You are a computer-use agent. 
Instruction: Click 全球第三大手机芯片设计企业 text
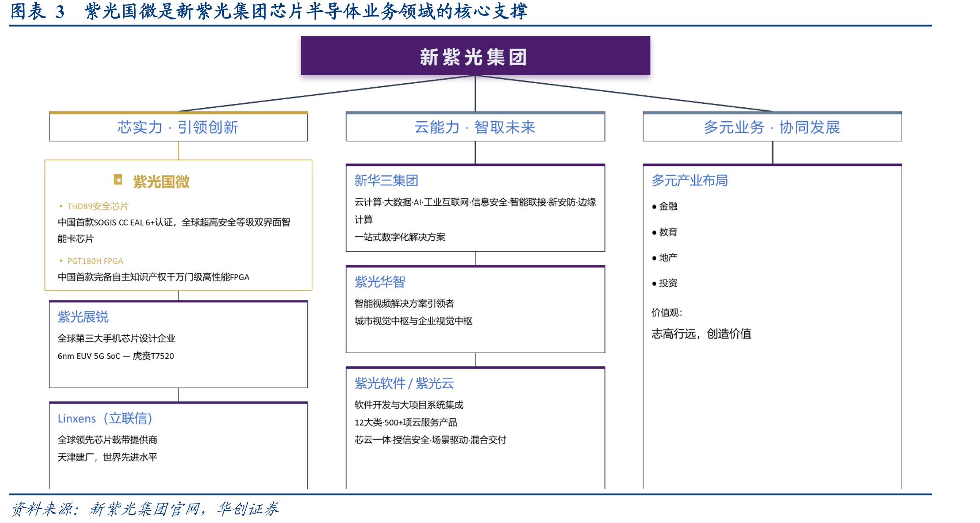(117, 338)
